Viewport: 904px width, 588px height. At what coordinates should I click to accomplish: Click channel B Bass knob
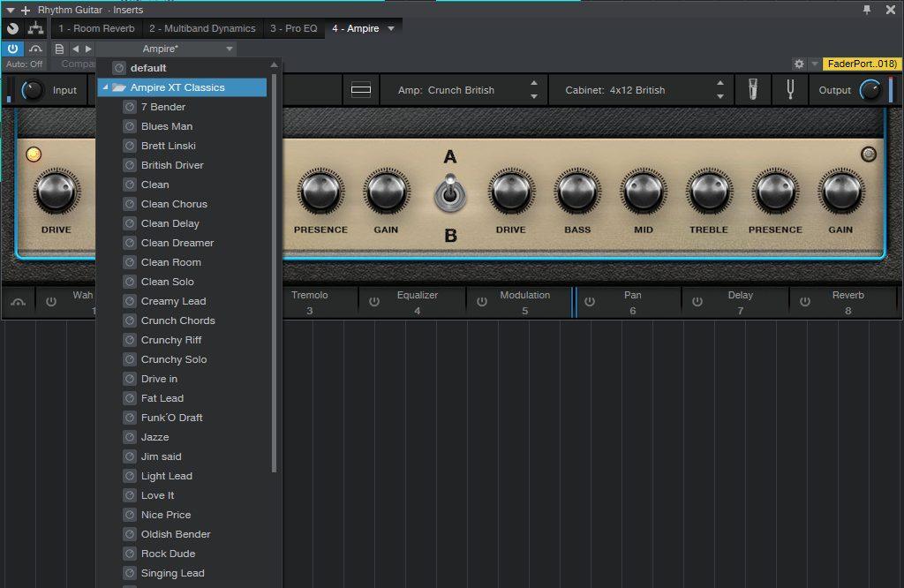[577, 192]
